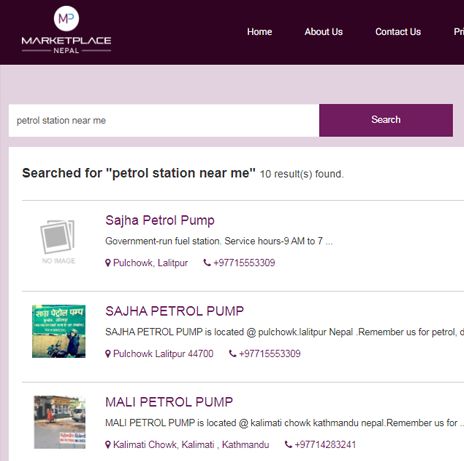
Task: Click phone icon next to +97715553309 under Sajha Petrol Pump
Action: [207, 263]
